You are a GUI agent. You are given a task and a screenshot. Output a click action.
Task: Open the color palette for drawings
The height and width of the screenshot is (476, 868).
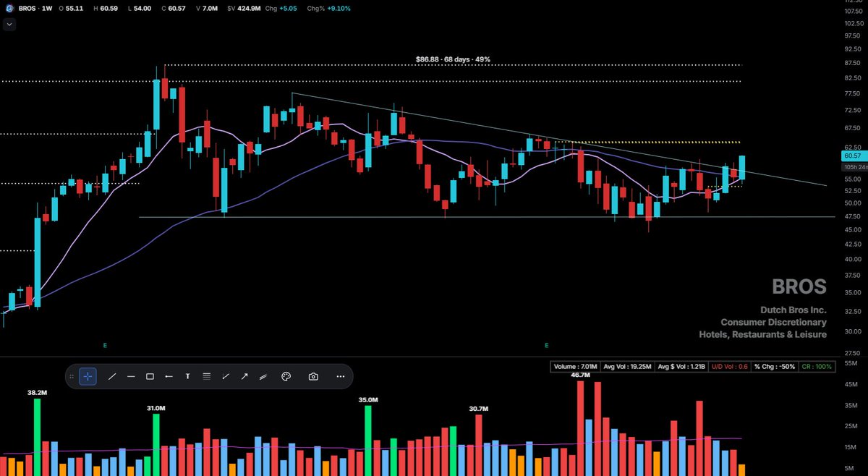coord(286,376)
